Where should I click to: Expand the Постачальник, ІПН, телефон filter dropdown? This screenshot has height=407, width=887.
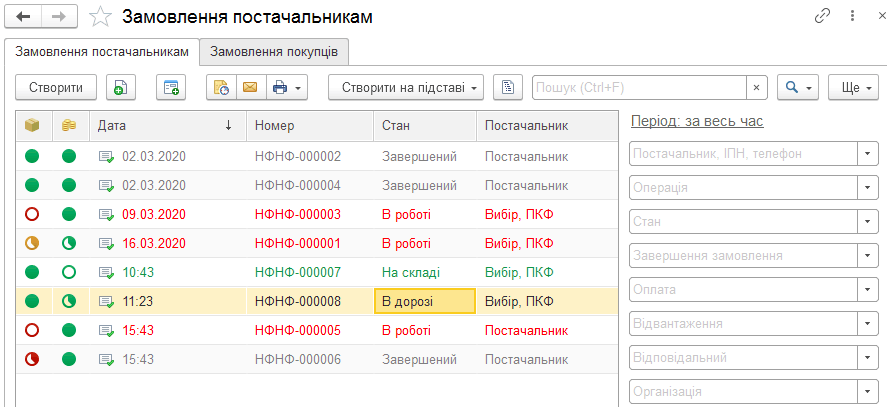tap(868, 153)
